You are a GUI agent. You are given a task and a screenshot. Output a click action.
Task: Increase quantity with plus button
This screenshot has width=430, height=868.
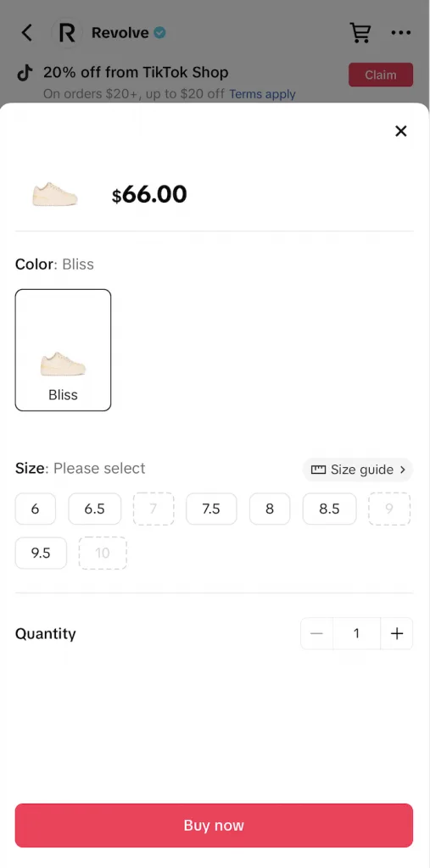pyautogui.click(x=397, y=633)
